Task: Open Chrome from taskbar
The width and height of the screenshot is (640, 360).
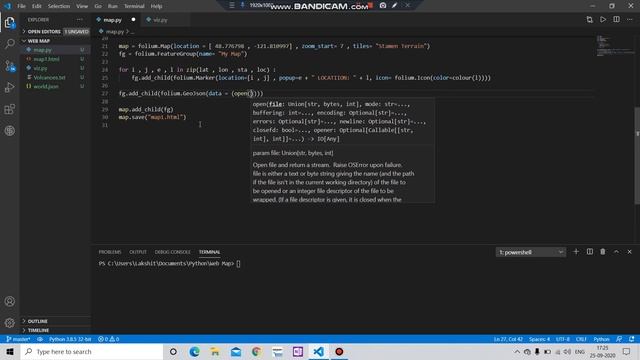Action: point(256,352)
